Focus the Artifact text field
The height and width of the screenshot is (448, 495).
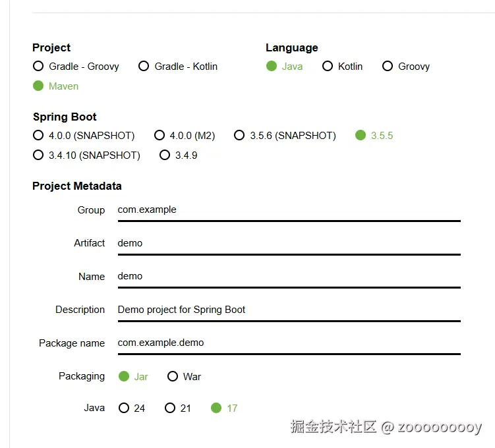(x=288, y=243)
